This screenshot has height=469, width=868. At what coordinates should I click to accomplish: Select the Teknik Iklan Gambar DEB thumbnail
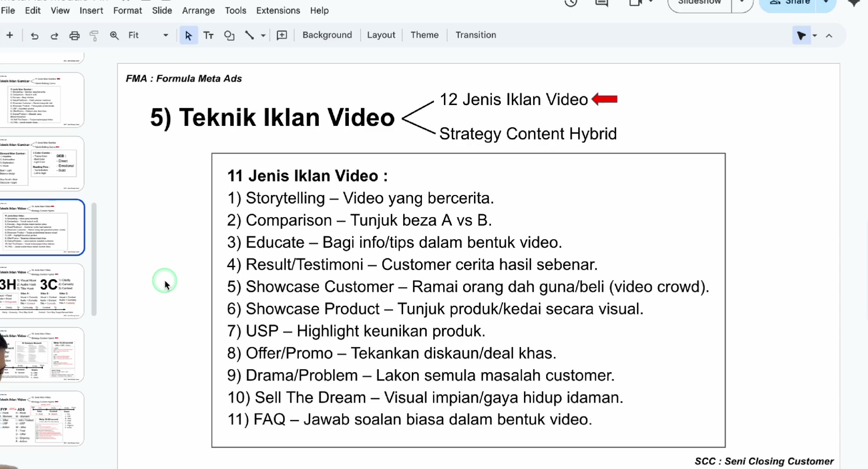pos(42,164)
